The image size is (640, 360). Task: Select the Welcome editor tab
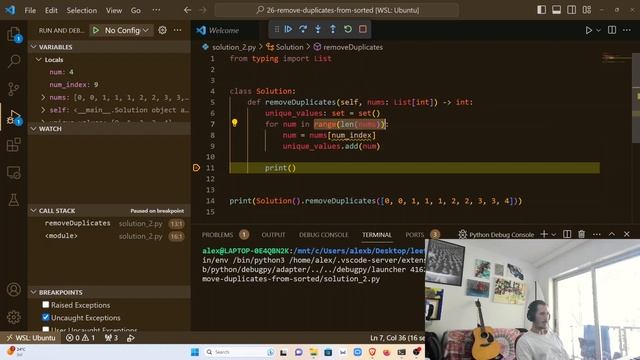point(224,30)
